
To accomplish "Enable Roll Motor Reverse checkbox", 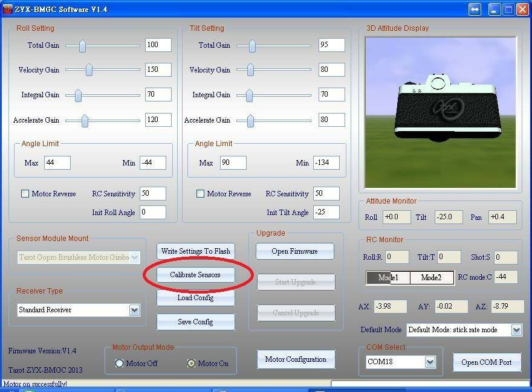I will [25, 194].
